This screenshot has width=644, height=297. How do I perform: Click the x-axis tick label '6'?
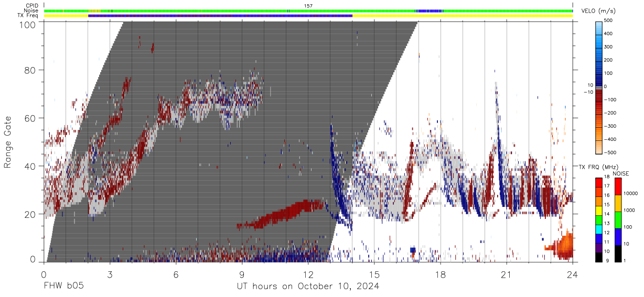tap(176, 274)
